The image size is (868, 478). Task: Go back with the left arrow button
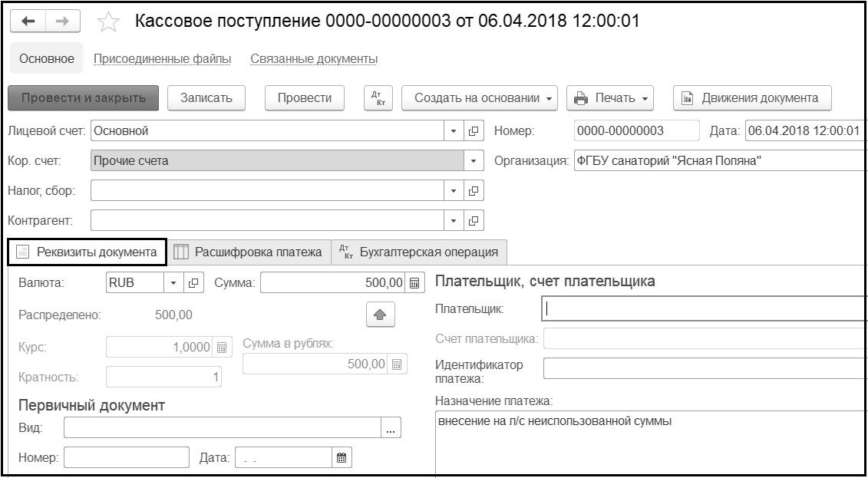tap(28, 21)
